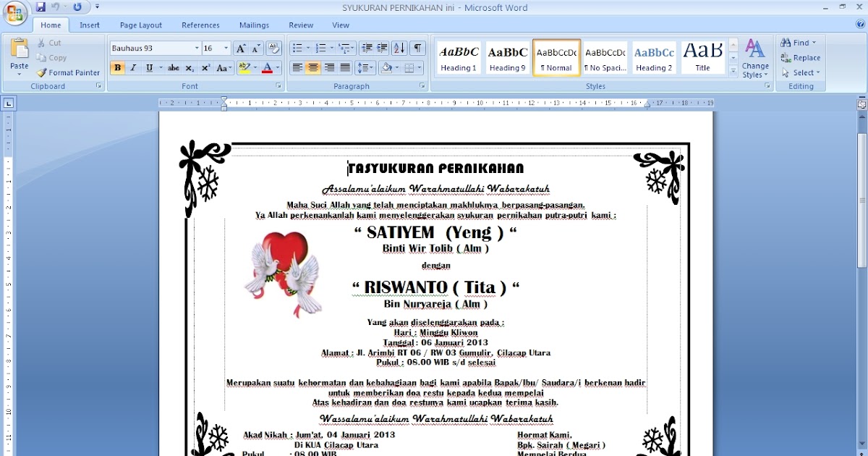Shrink the font size
The image size is (868, 456).
coord(256,48)
